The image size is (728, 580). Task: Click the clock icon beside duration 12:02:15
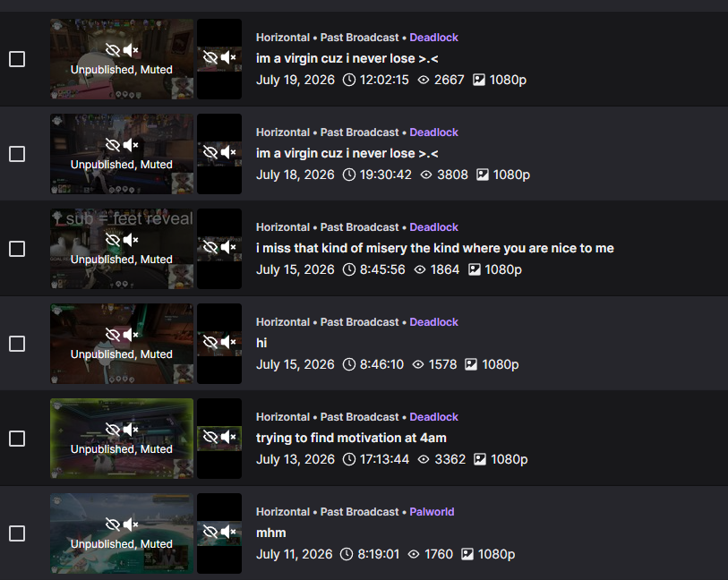point(349,80)
